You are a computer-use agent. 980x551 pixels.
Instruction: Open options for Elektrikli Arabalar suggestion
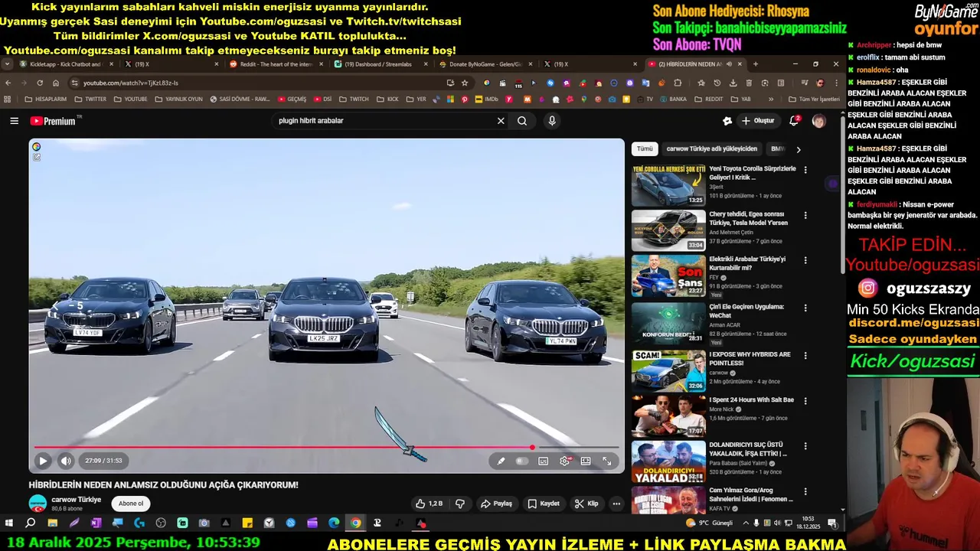coord(805,260)
